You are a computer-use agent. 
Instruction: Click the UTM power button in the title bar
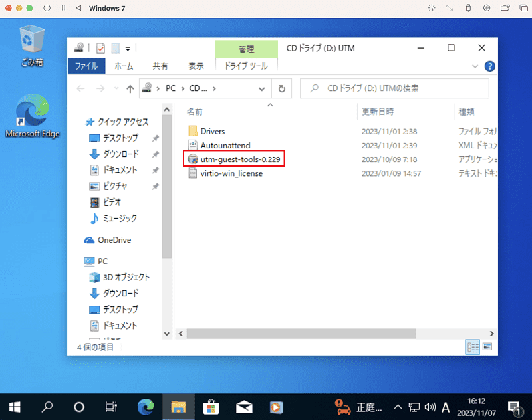coord(47,8)
